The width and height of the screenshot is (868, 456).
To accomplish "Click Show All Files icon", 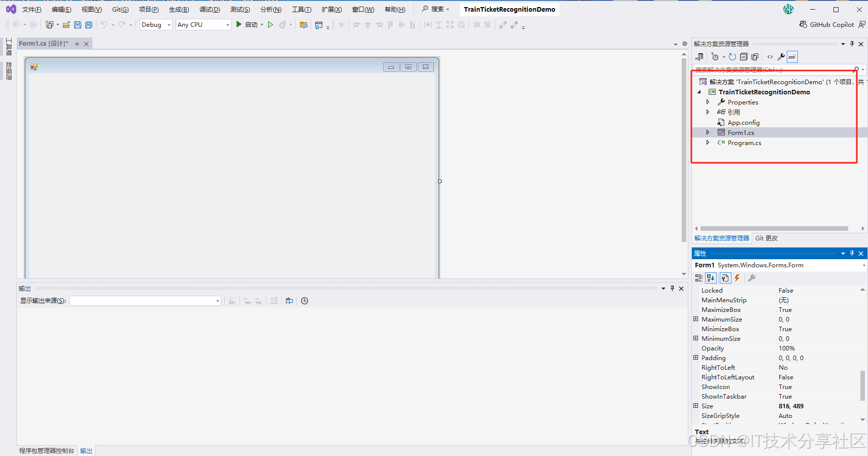I will pos(755,57).
